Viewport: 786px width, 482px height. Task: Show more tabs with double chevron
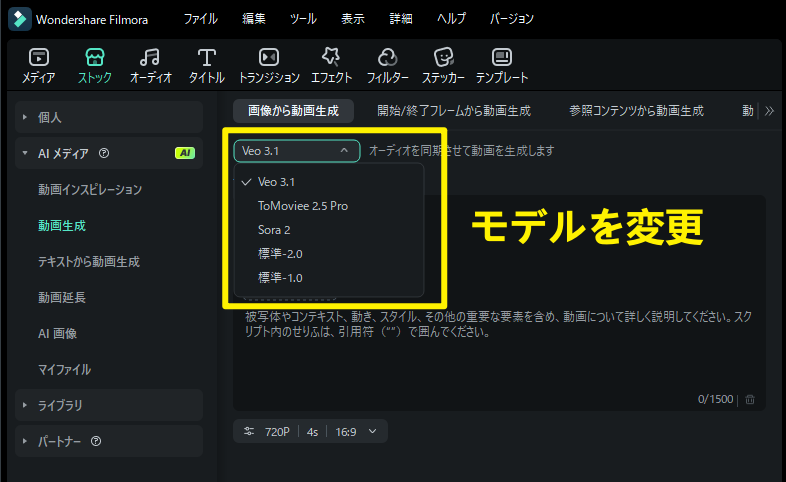point(769,111)
